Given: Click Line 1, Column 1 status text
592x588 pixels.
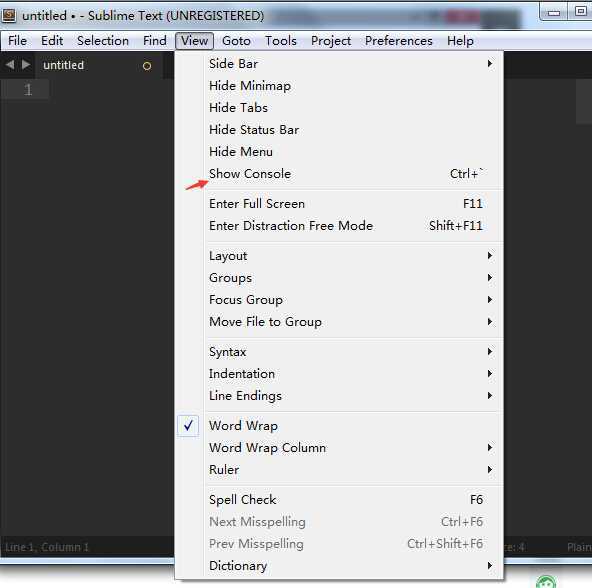Looking at the screenshot, I should pyautogui.click(x=47, y=547).
